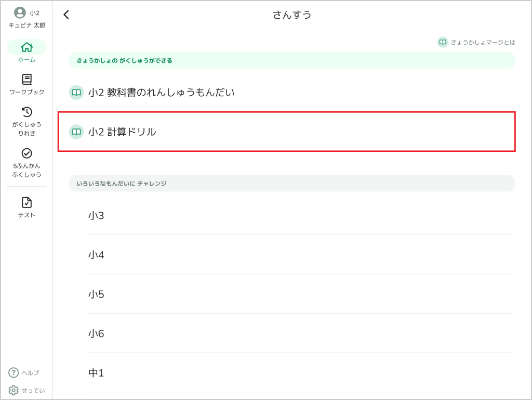532x400 pixels.
Task: Click the 小2 grade label by avatar
Action: (35, 13)
